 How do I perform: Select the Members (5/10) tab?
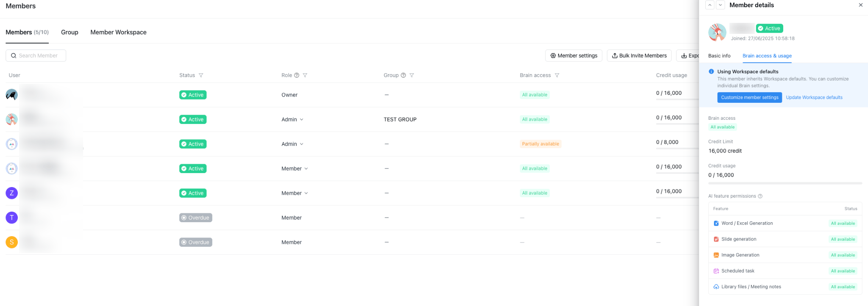click(x=27, y=32)
